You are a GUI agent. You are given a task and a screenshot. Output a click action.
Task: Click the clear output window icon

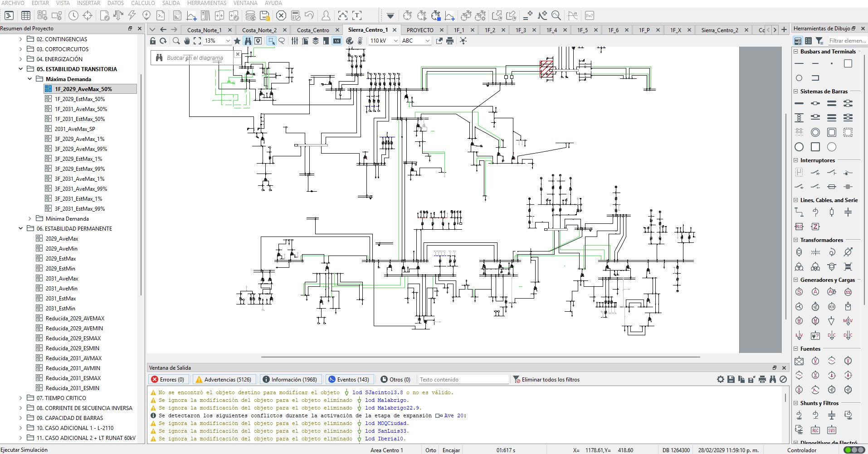pos(783,379)
